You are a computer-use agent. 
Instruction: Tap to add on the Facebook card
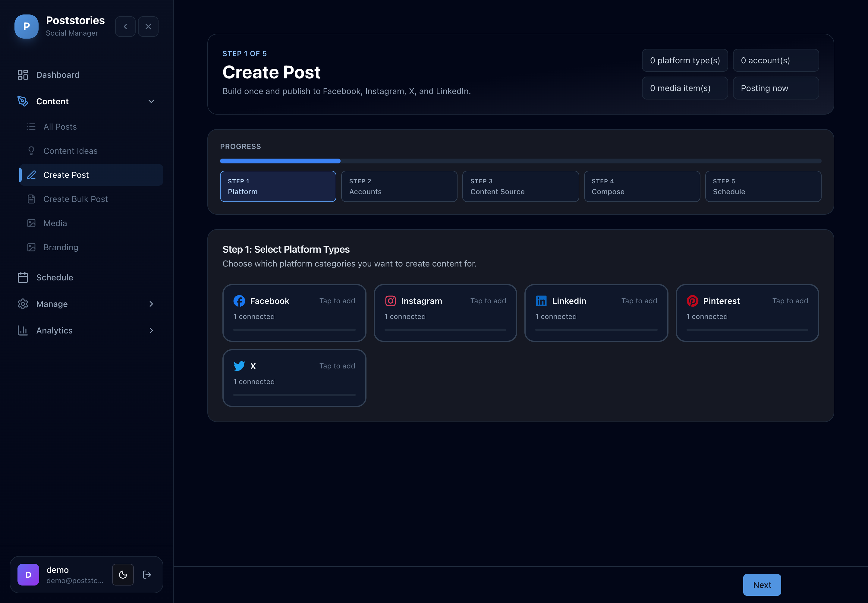337,301
